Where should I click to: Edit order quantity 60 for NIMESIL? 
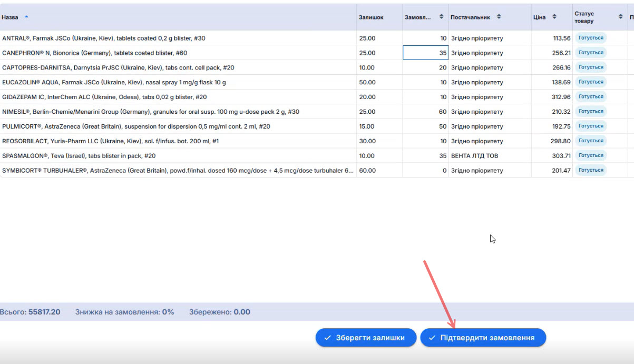point(425,112)
